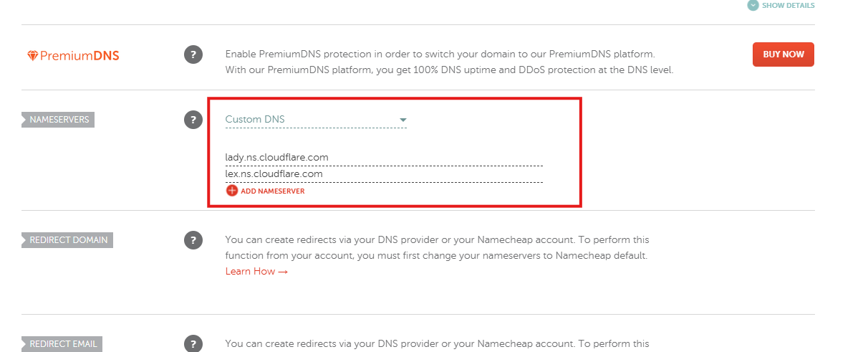Image resolution: width=868 pixels, height=352 pixels.
Task: Select the NAMESERVERS section label
Action: [x=59, y=120]
